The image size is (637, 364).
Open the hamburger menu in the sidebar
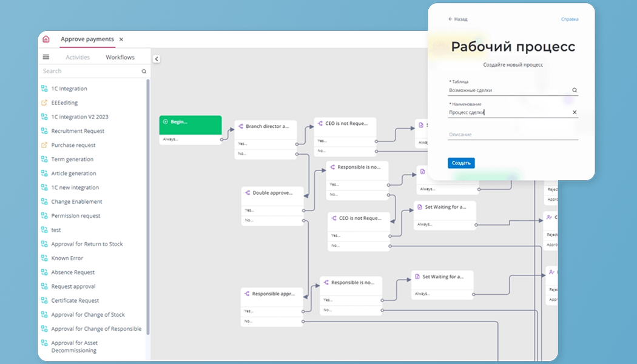pyautogui.click(x=46, y=57)
